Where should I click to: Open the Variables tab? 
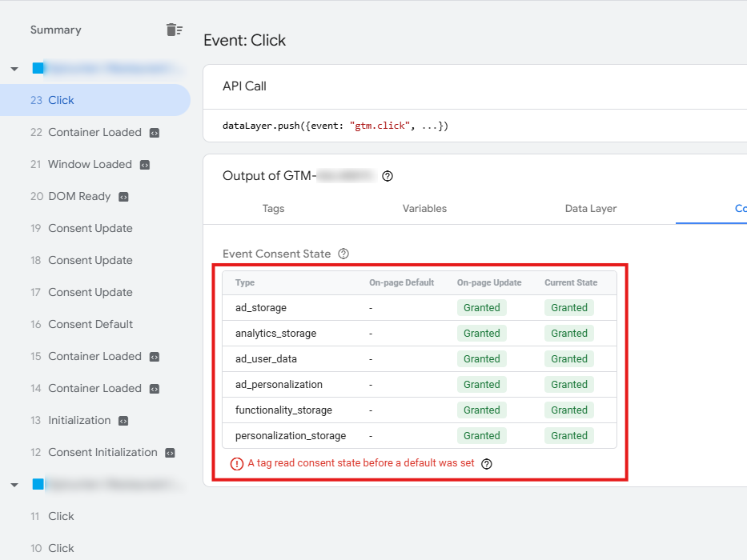pyautogui.click(x=424, y=209)
